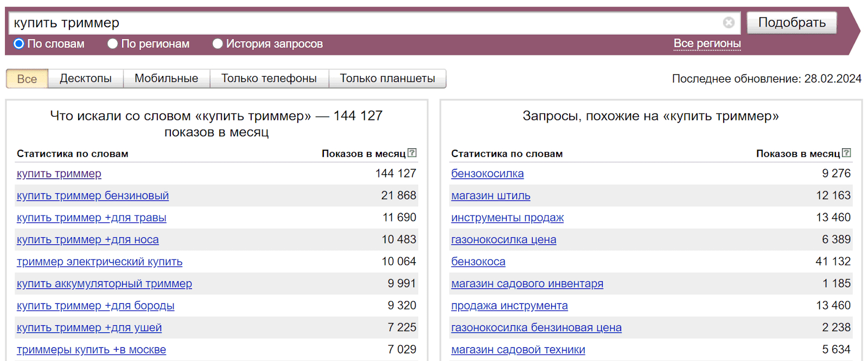
Task: Select the "По регионам" radio option
Action: pos(113,44)
